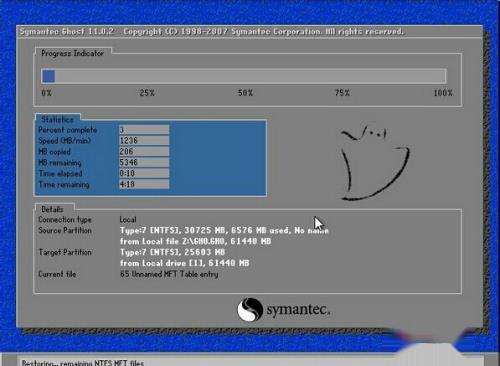The height and width of the screenshot is (366, 500).
Task: Click the Time remaining value 4:18
Action: pos(144,184)
